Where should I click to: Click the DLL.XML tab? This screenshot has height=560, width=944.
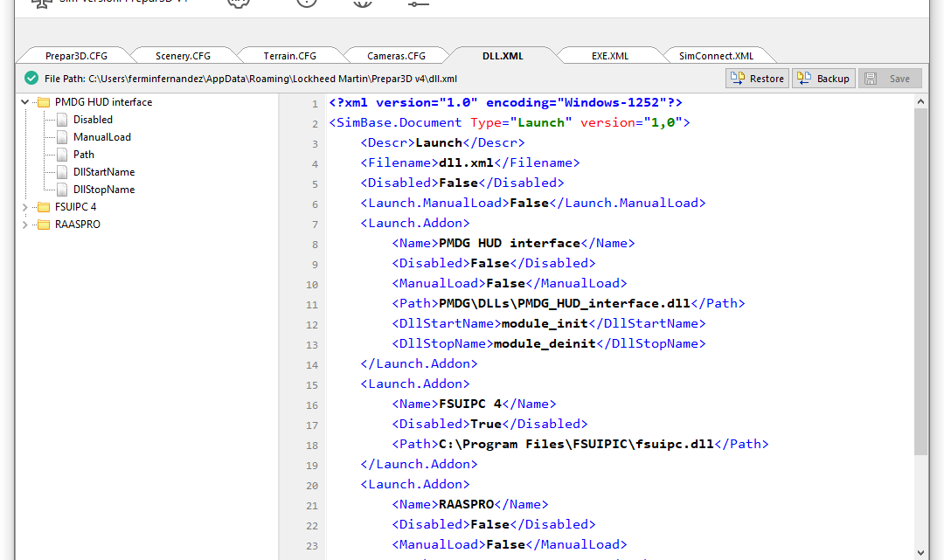[x=503, y=56]
